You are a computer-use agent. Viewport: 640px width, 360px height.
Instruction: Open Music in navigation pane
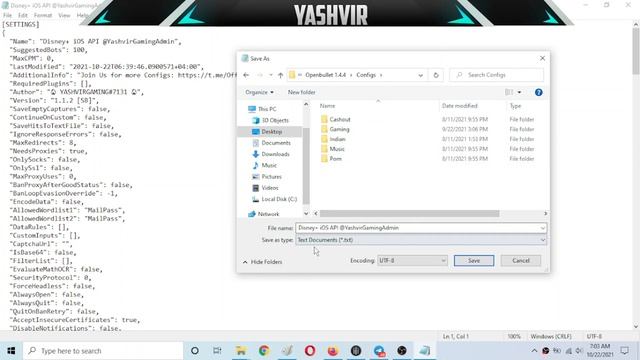(264, 165)
